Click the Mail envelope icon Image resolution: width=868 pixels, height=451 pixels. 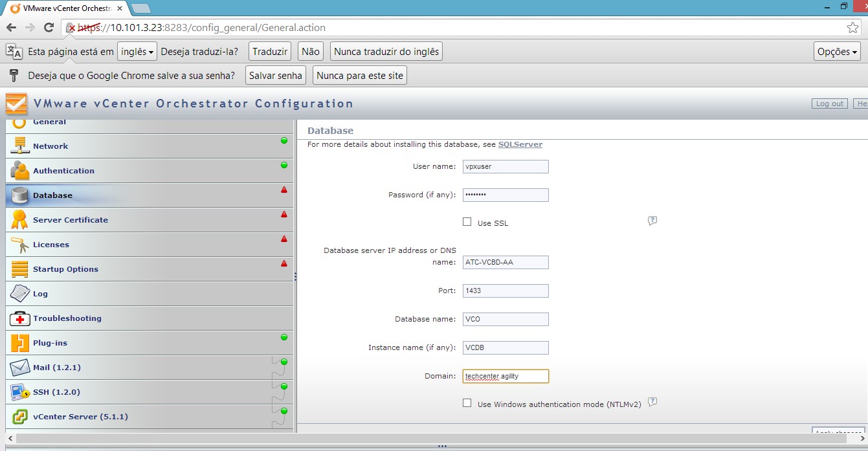point(20,368)
